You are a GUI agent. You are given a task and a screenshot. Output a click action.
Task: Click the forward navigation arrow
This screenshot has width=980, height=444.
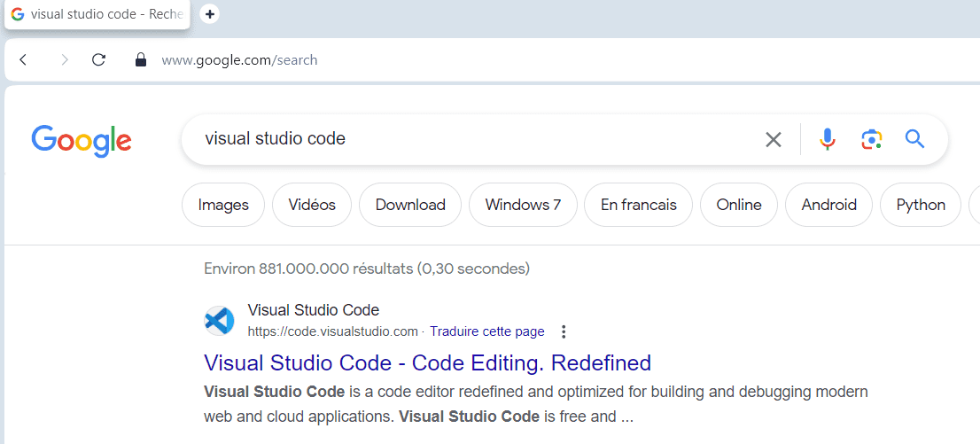(x=65, y=60)
